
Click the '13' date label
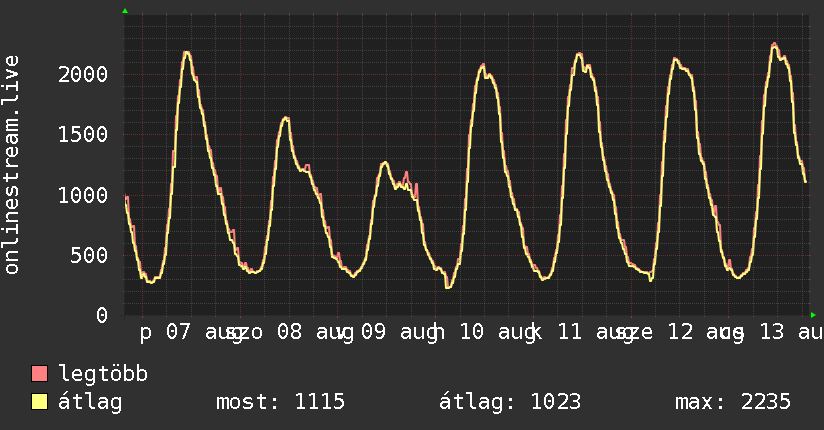[772, 332]
